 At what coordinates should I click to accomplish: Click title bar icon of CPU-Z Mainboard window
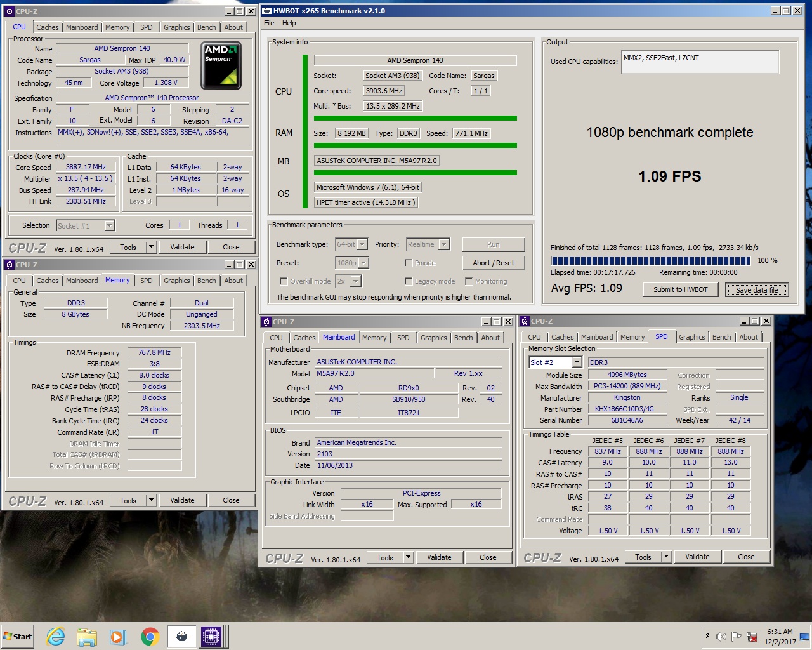coord(266,322)
